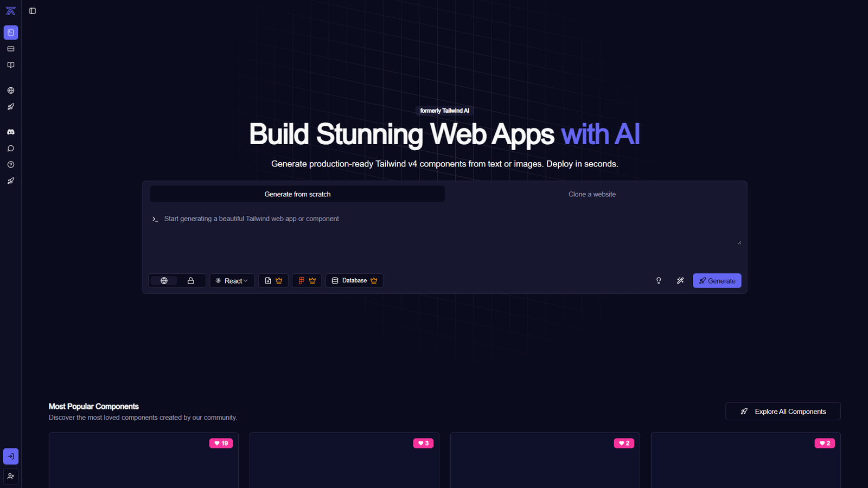Open the globe icon in the sidebar
868x488 pixels.
pyautogui.click(x=11, y=91)
